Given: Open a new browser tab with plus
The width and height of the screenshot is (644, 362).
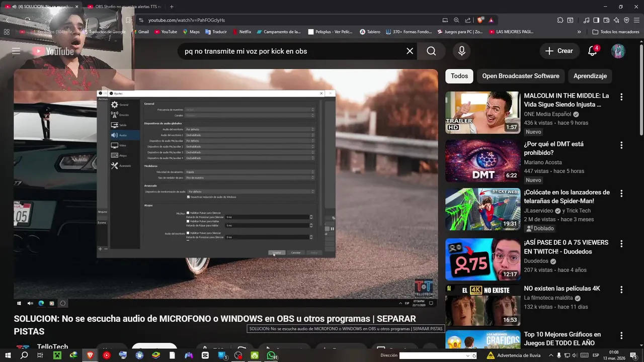Looking at the screenshot, I should pyautogui.click(x=172, y=7).
